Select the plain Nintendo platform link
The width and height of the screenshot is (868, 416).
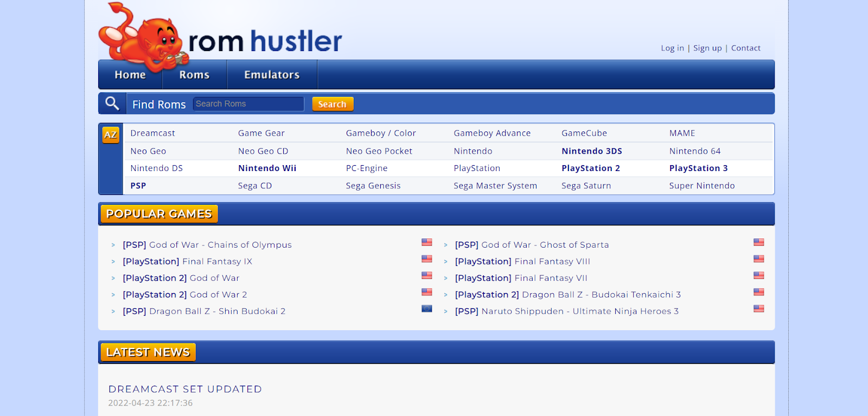pos(473,151)
